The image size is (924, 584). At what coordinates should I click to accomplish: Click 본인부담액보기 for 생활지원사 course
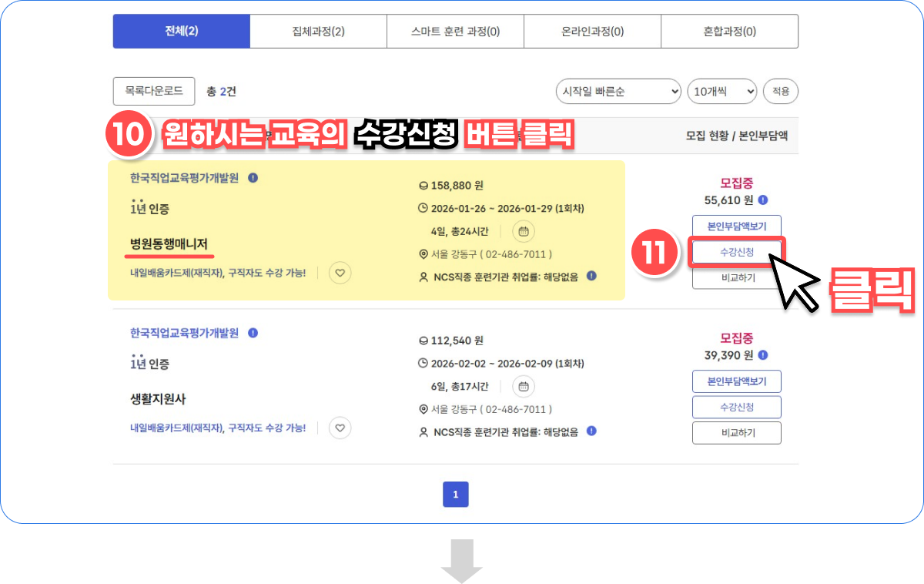737,381
